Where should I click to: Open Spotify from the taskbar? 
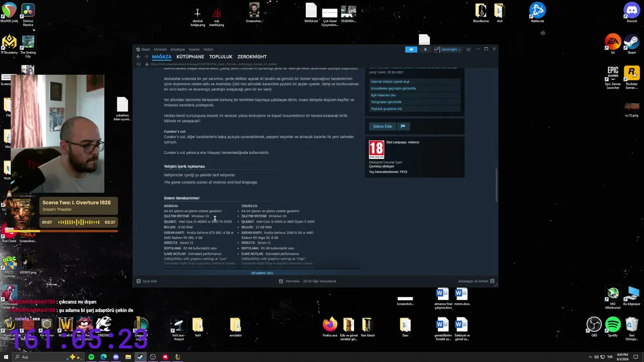91,357
